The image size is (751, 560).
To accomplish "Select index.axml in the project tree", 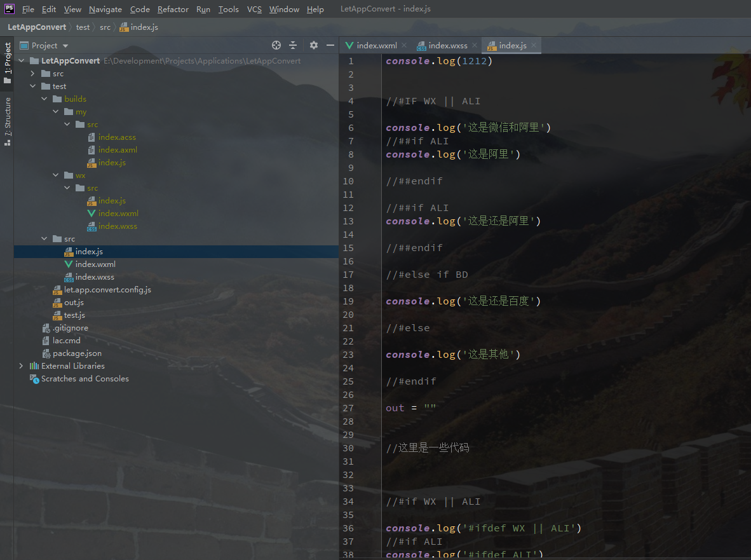I will [118, 150].
